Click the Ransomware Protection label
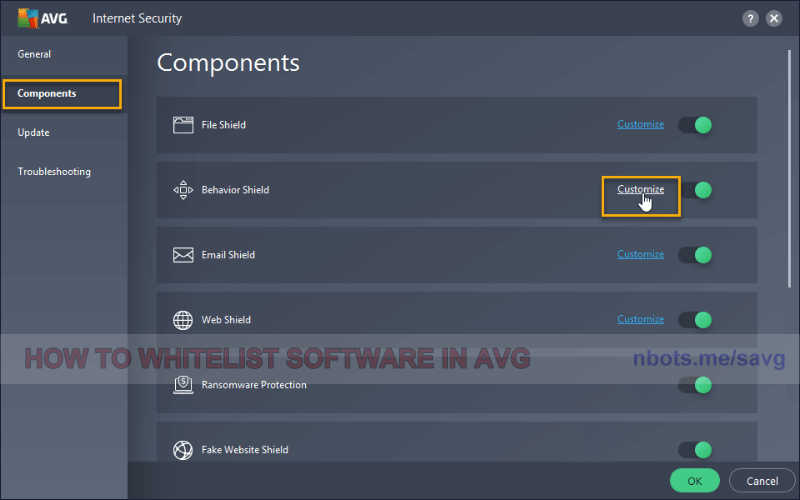Image resolution: width=800 pixels, height=500 pixels. pyautogui.click(x=254, y=385)
